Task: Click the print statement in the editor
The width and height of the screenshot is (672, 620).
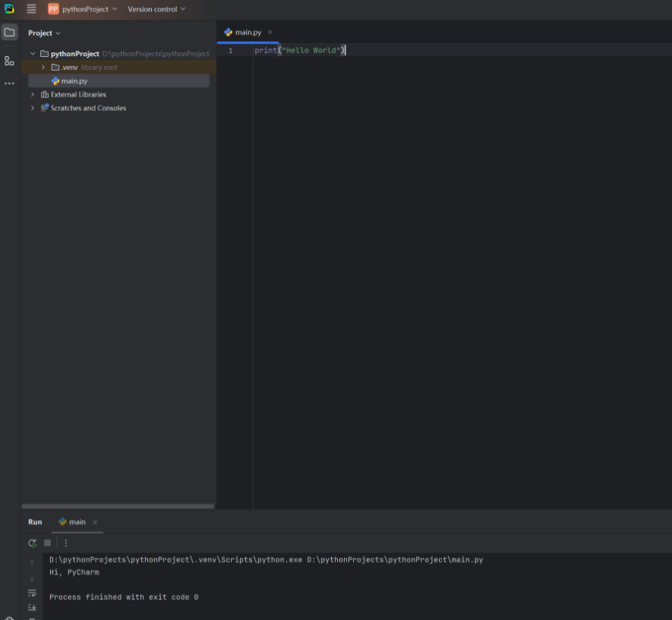Action: click(300, 50)
